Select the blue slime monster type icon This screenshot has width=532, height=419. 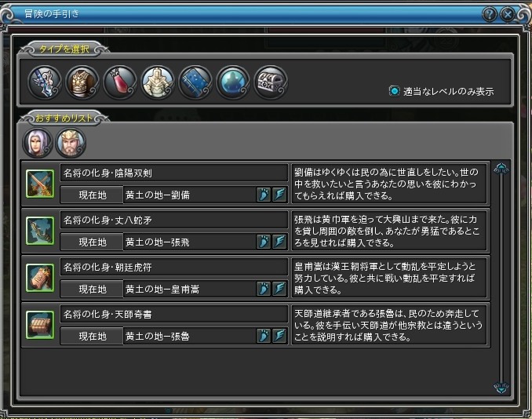pos(233,82)
